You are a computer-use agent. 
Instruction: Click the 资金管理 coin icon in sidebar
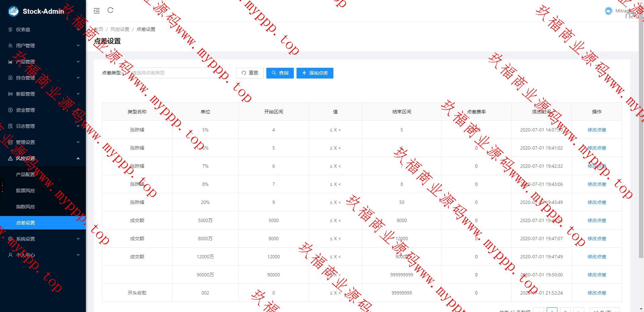tap(10, 110)
